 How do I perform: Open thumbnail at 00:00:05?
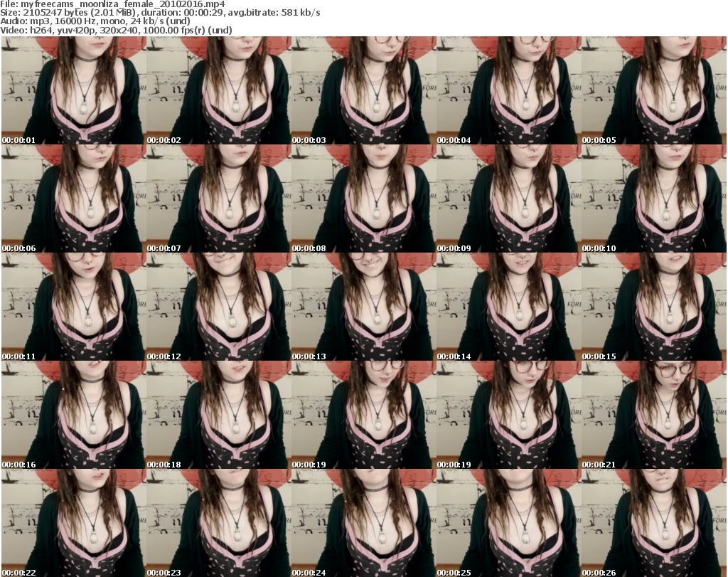654,90
